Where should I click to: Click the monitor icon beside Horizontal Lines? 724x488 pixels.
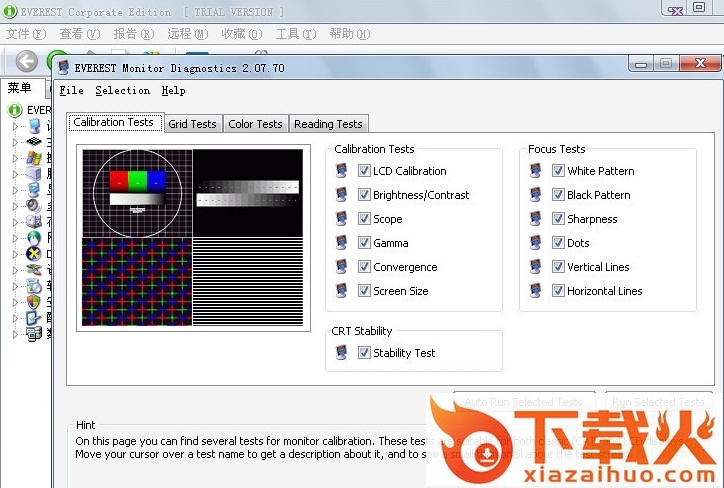(x=535, y=291)
